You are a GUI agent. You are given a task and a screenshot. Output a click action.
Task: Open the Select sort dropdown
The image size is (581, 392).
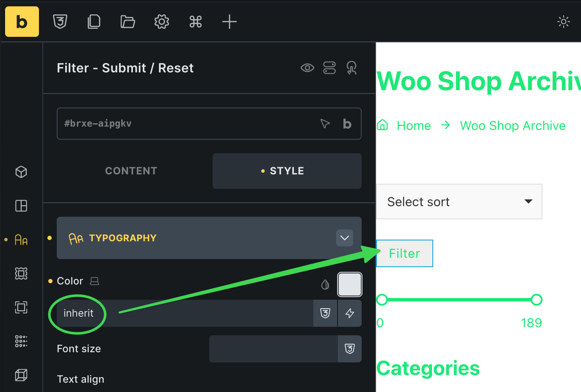459,202
